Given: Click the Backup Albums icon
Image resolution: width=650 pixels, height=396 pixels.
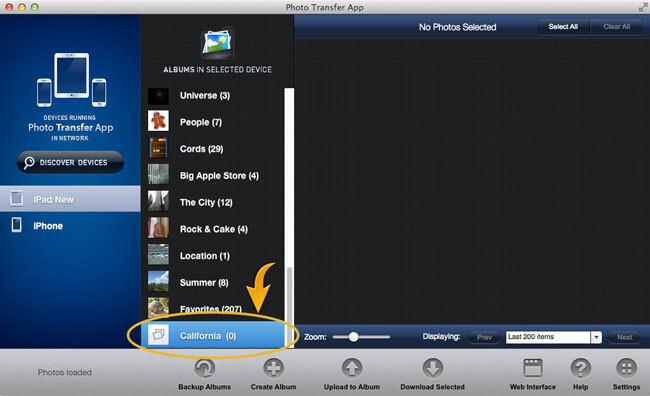Looking at the screenshot, I should click(x=205, y=368).
